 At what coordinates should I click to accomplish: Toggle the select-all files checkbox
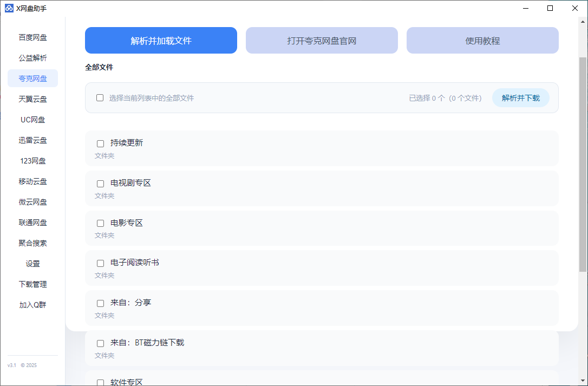100,98
